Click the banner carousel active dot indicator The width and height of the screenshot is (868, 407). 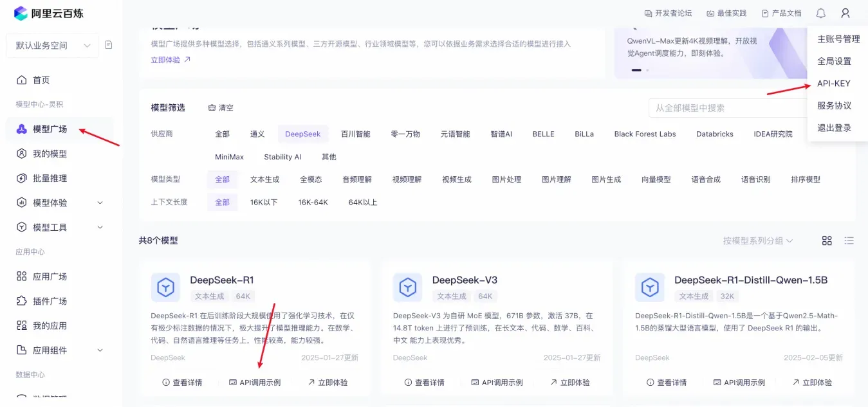[636, 69]
